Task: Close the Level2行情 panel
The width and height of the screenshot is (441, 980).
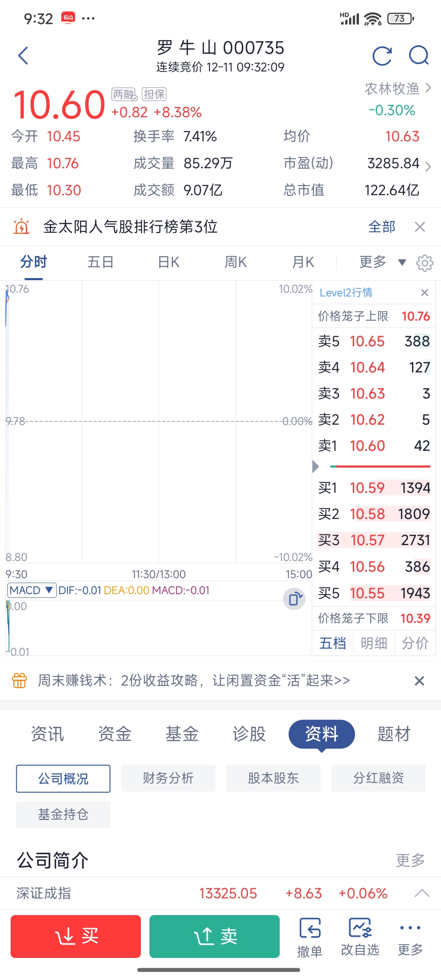Action: click(425, 292)
